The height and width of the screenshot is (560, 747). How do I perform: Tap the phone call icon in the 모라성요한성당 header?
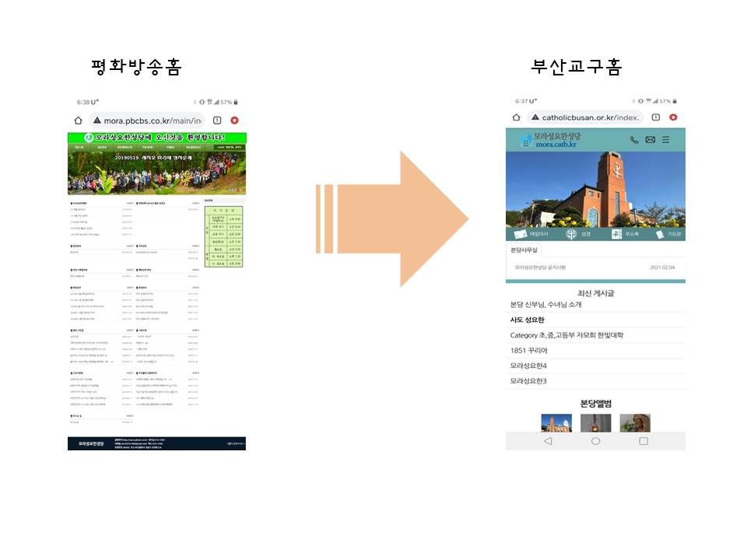(x=634, y=139)
